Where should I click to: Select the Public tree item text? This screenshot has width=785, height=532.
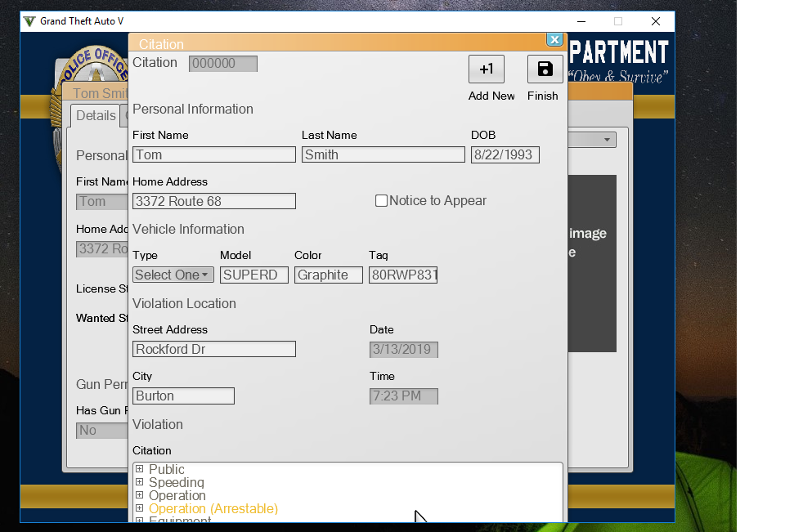coord(167,469)
